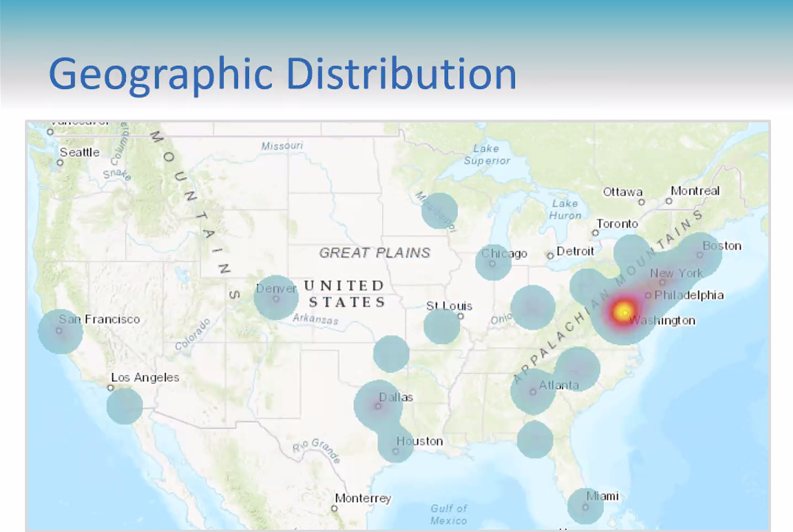Click the Monterrey city label
Screen dimensions: 793x532
363,498
